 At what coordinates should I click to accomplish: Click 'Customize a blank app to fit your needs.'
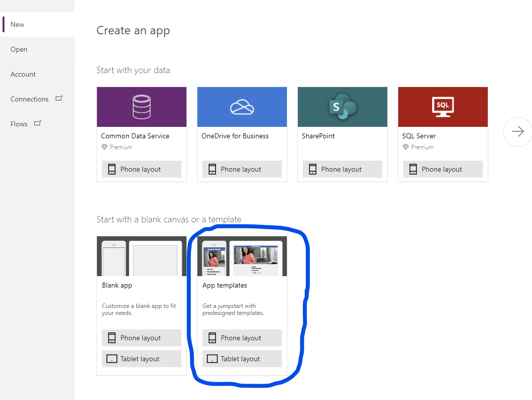coord(139,309)
